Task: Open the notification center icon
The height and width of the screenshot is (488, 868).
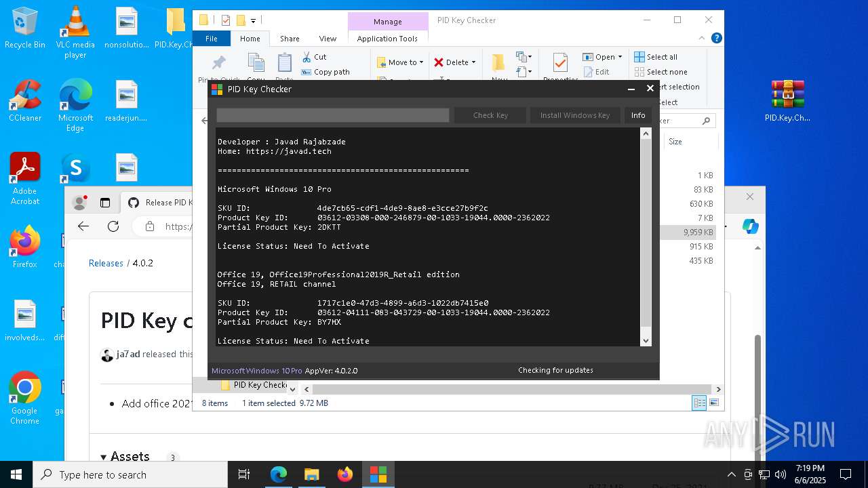Action: click(x=846, y=474)
